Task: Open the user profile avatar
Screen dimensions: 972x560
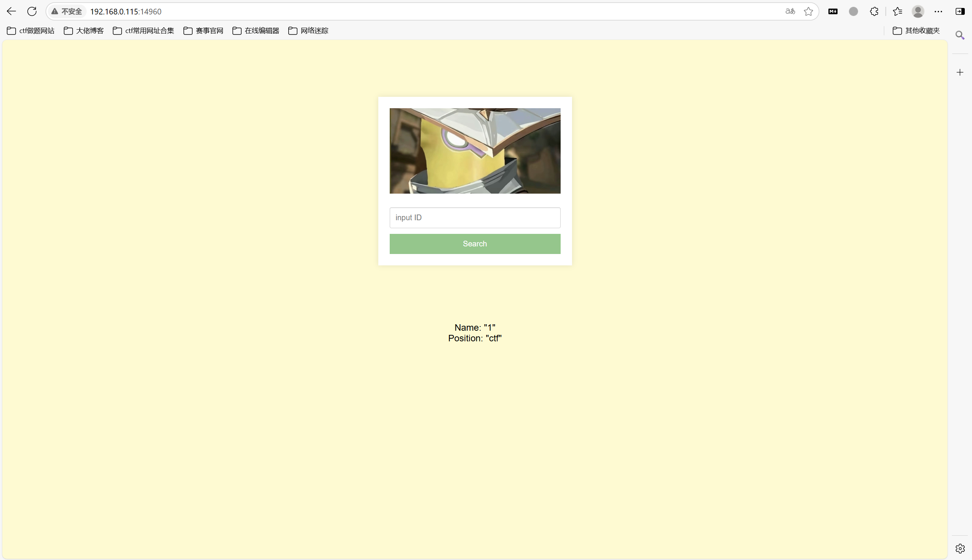Action: coord(918,11)
